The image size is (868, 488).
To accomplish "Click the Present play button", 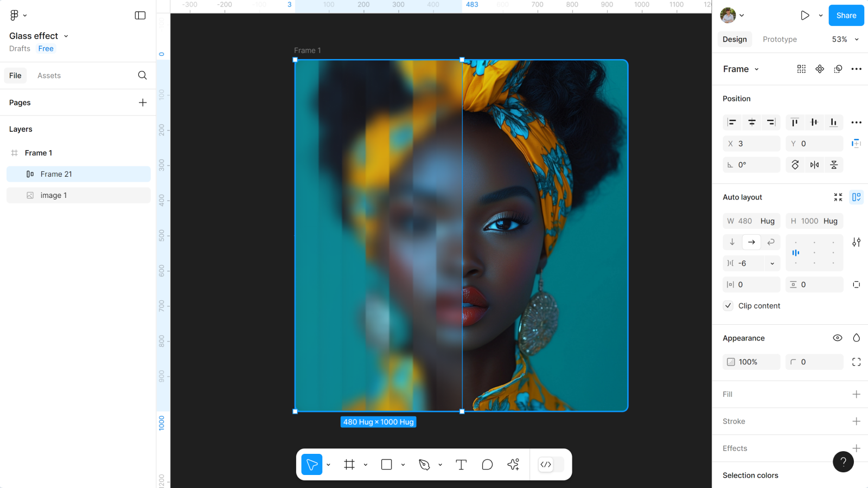I will 805,15.
